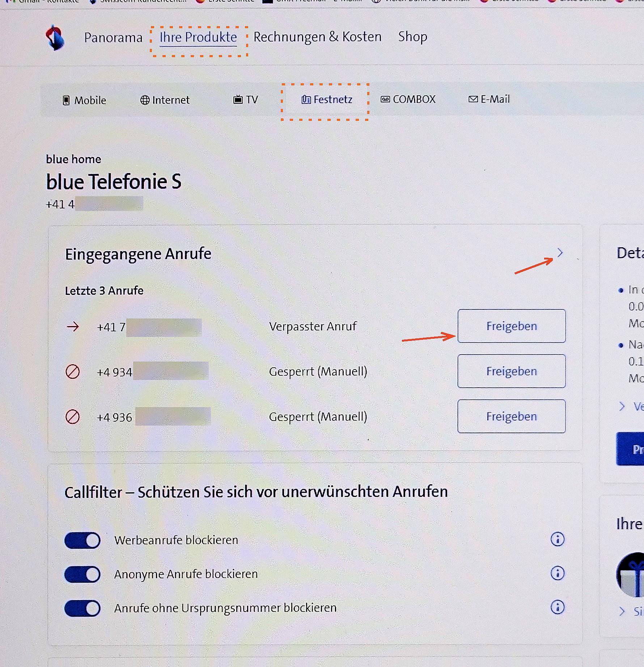This screenshot has height=667, width=644.
Task: Click the Swisscom logo icon
Action: [55, 38]
